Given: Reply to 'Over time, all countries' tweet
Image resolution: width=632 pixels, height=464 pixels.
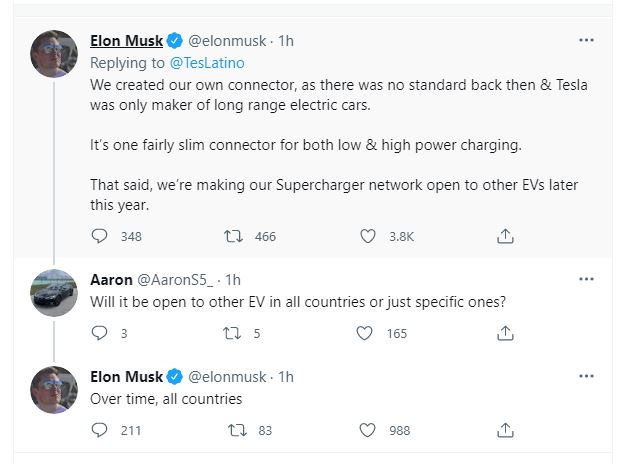Looking at the screenshot, I should click(99, 431).
